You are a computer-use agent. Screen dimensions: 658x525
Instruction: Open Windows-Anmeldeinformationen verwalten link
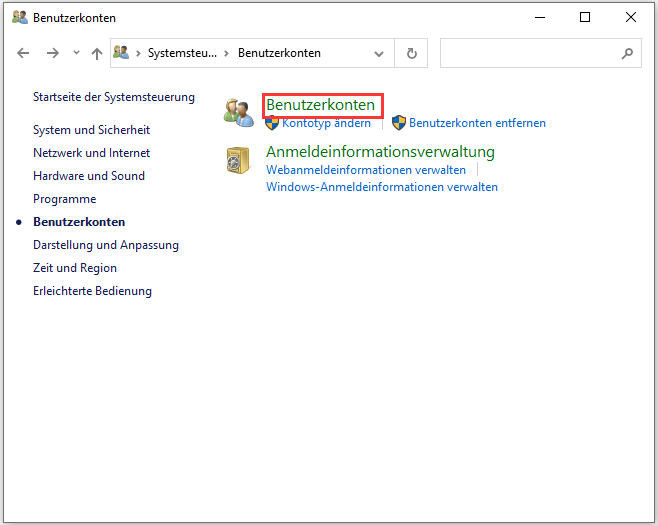(381, 187)
